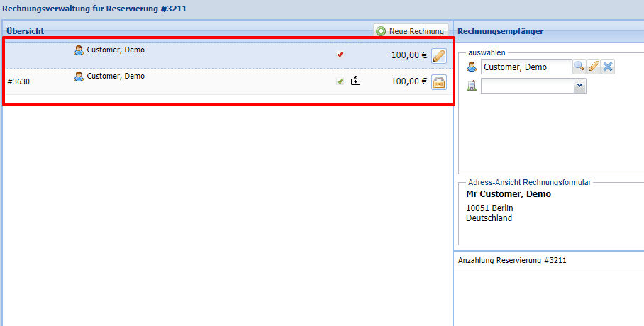Click the lock icon on invoice #3630
The image size is (644, 326).
coord(438,81)
